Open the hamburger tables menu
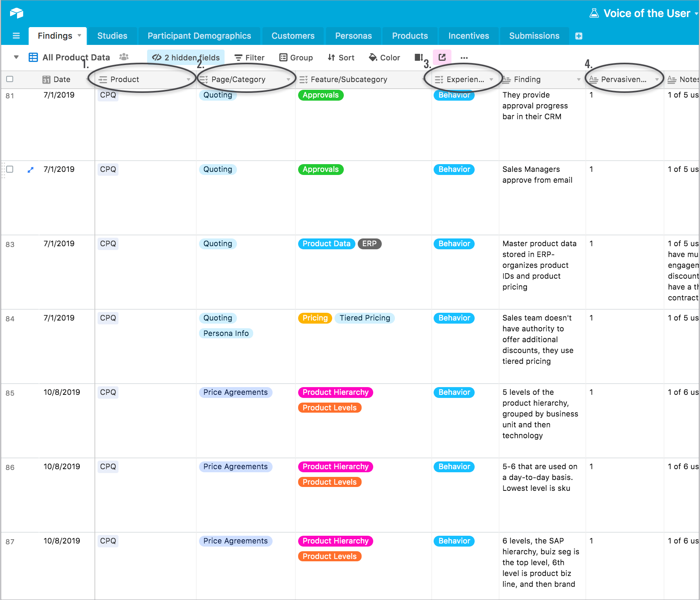The image size is (700, 600). pos(16,36)
